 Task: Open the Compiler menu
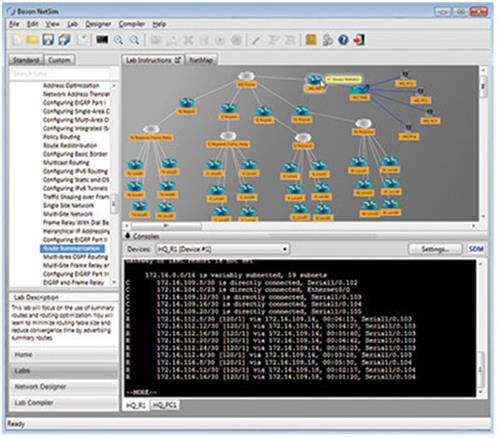(x=132, y=24)
